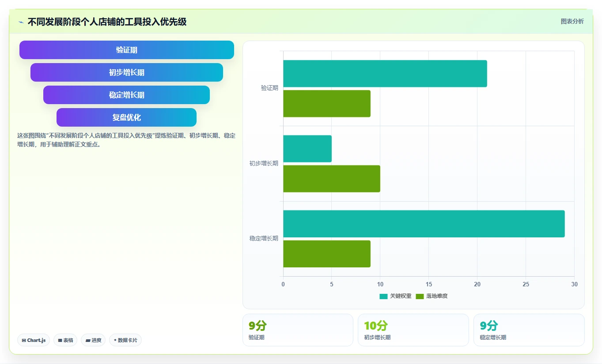Click the Chart.js tag chip

(x=34, y=340)
